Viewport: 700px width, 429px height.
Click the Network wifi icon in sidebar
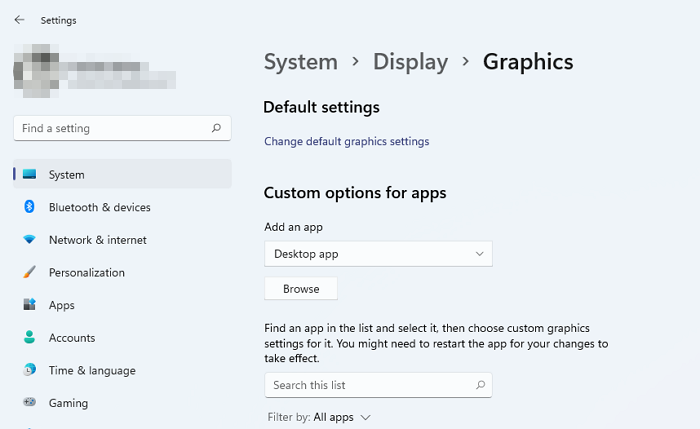pos(30,240)
